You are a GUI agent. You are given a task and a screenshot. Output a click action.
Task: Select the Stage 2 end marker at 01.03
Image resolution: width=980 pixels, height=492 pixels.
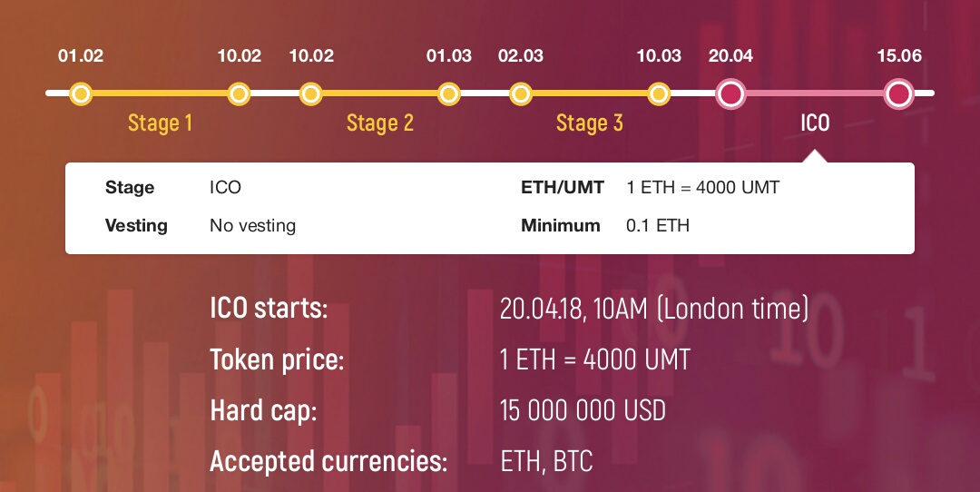point(449,93)
